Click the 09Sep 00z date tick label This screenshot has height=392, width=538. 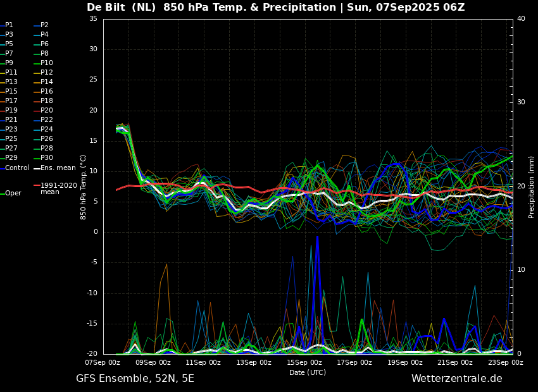coord(153,362)
